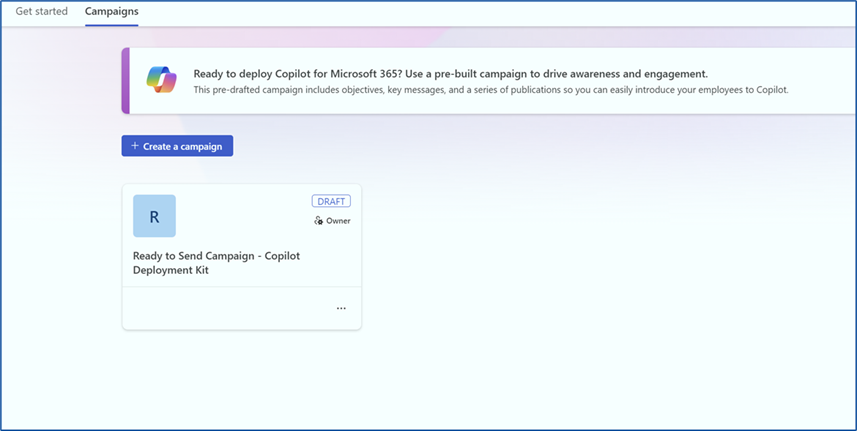Open the pre-built Copilot campaign banner heading
857x431 pixels.
pos(451,74)
